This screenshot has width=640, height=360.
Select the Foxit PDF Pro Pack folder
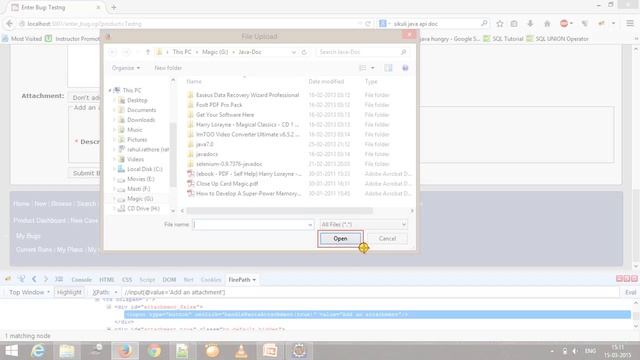(219, 105)
